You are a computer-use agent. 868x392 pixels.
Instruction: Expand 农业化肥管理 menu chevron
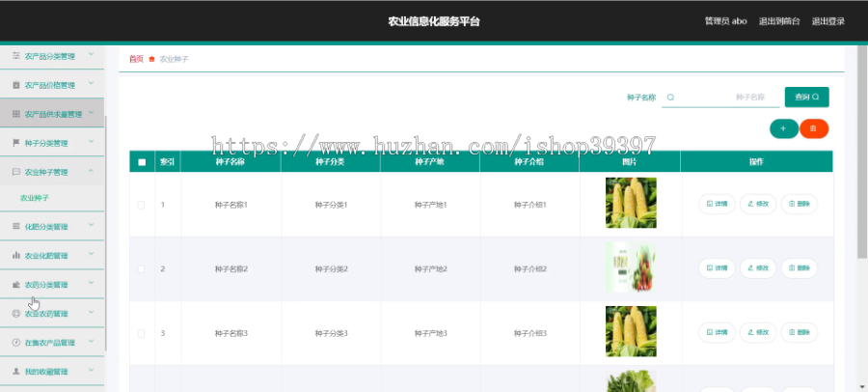click(x=92, y=255)
